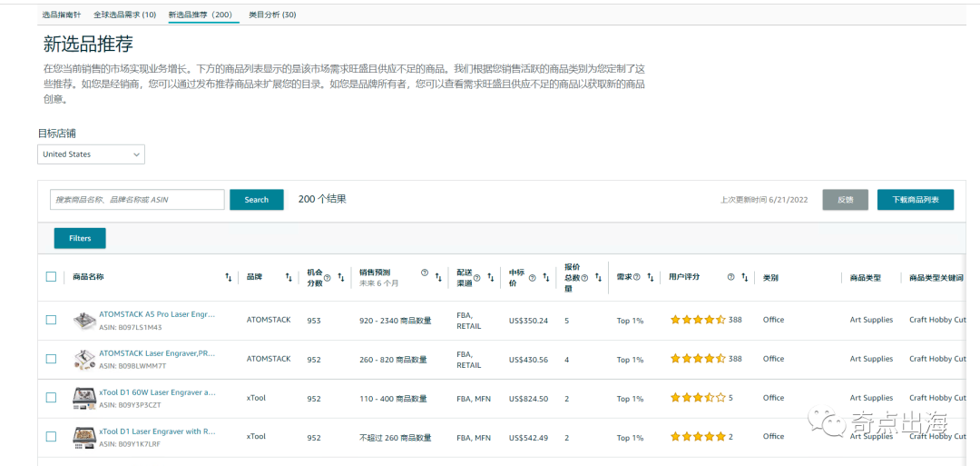Image resolution: width=980 pixels, height=466 pixels.
Task: Switch to 选品指南针 tab
Action: 63,15
